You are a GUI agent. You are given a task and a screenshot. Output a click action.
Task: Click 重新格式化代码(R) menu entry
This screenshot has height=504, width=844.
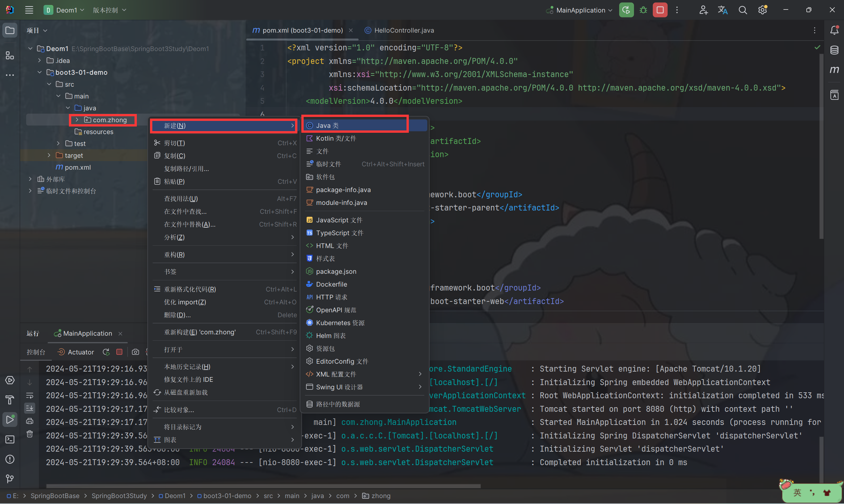225,289
